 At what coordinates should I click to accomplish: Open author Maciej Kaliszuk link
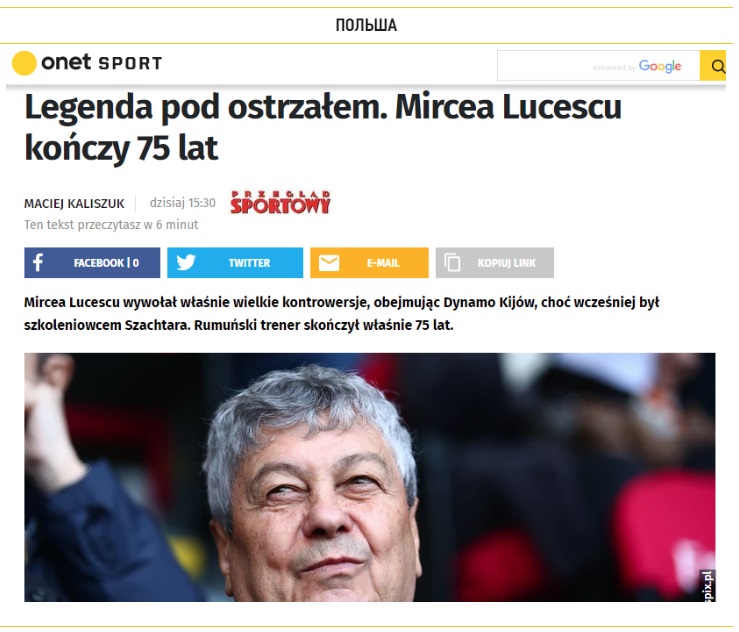coord(74,204)
